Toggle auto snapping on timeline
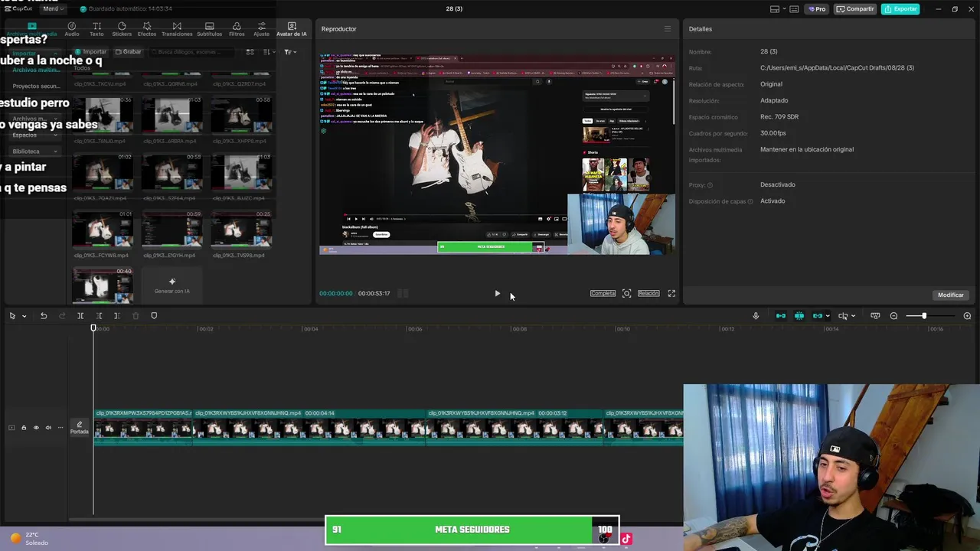This screenshot has width=980, height=551. [x=799, y=316]
